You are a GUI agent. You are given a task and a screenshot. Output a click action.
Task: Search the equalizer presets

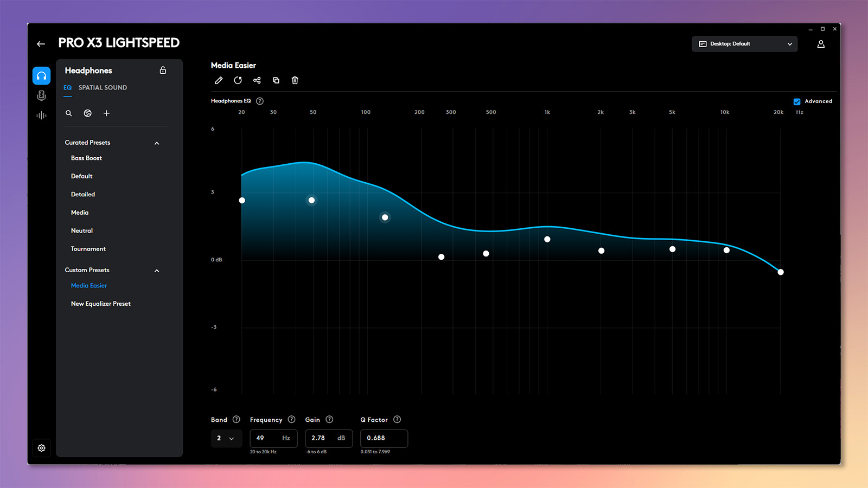(x=68, y=113)
